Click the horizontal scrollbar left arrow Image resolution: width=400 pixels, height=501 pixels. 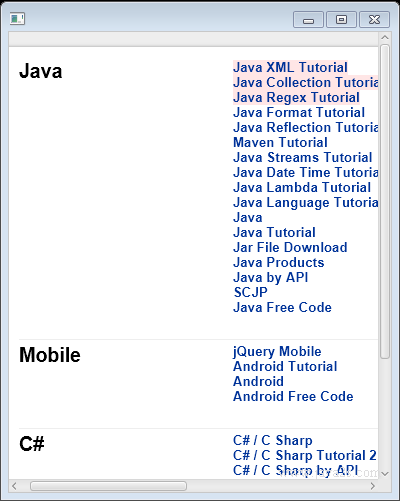pyautogui.click(x=14, y=486)
